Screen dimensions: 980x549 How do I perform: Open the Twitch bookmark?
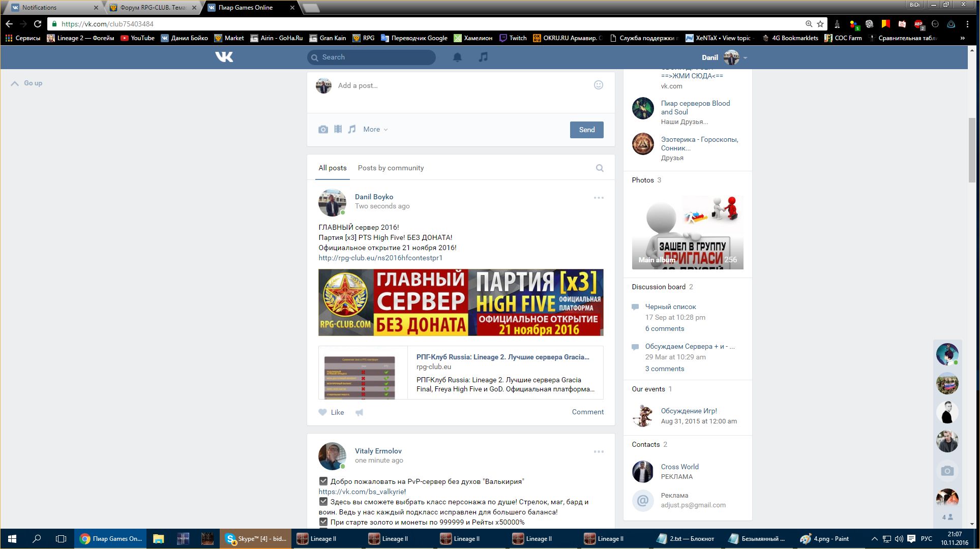[513, 38]
